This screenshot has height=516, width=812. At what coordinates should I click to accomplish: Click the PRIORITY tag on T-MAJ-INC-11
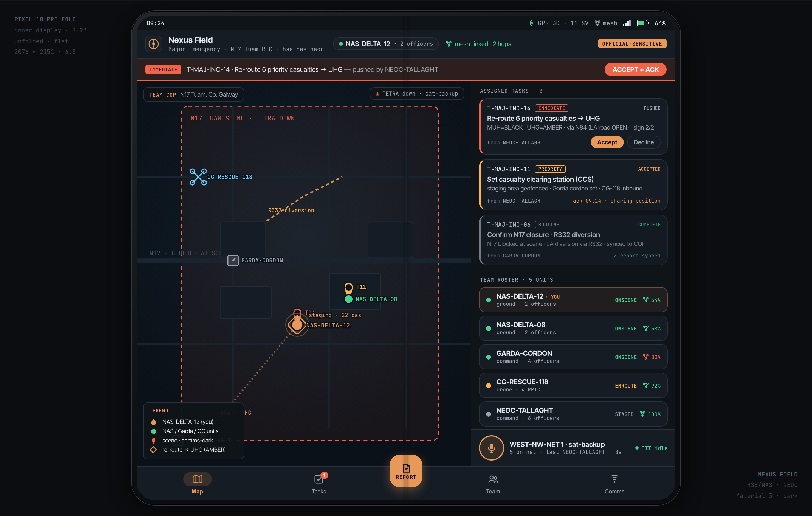click(x=550, y=169)
